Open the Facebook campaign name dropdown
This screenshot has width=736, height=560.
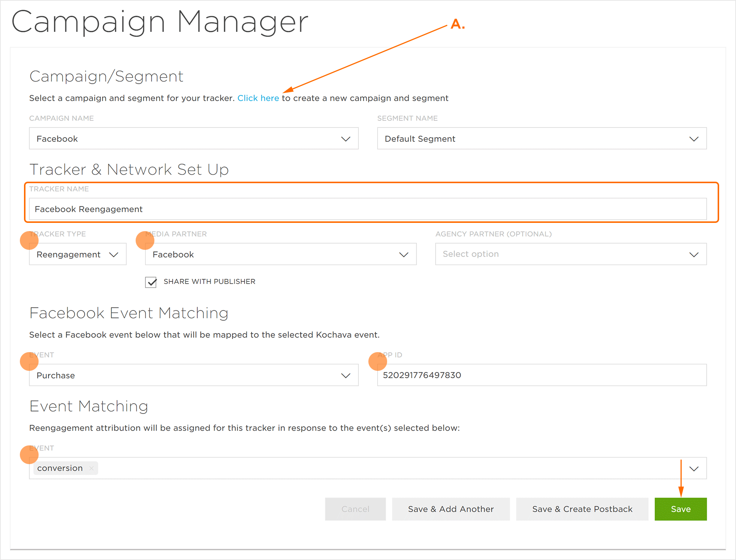coord(187,139)
